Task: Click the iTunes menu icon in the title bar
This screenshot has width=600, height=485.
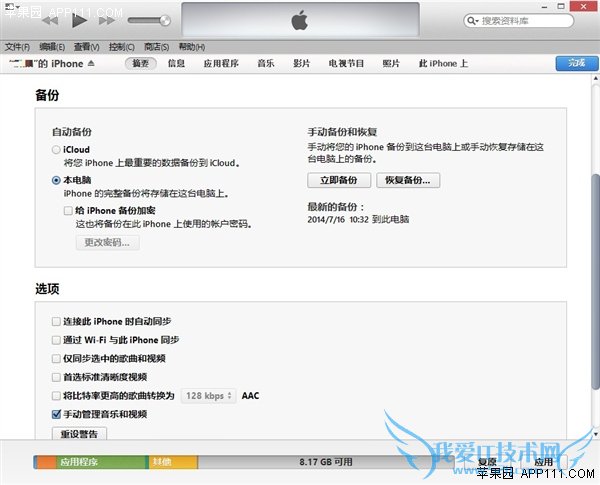Action: click(10, 7)
